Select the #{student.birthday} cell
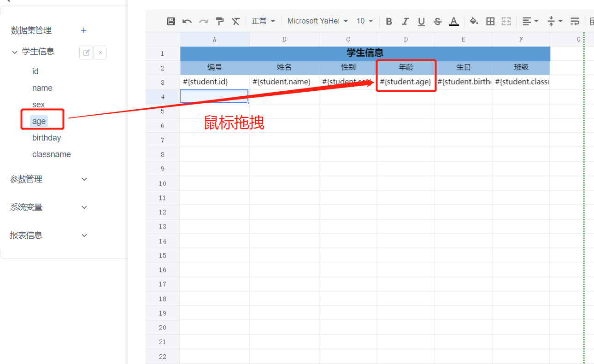 pyautogui.click(x=463, y=82)
